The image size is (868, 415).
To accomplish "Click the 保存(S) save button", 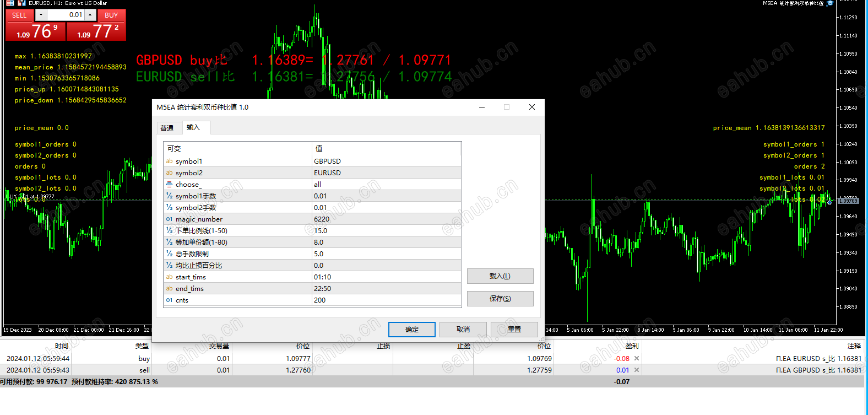I will click(500, 299).
